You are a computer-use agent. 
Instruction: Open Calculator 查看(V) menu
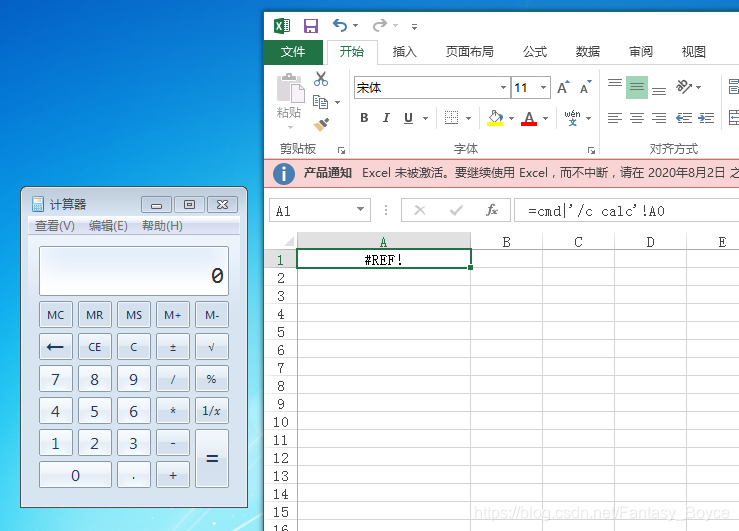[x=55, y=226]
